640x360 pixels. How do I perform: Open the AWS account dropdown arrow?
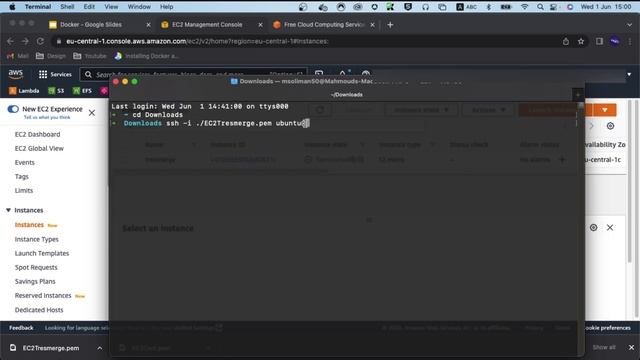coord(629,74)
